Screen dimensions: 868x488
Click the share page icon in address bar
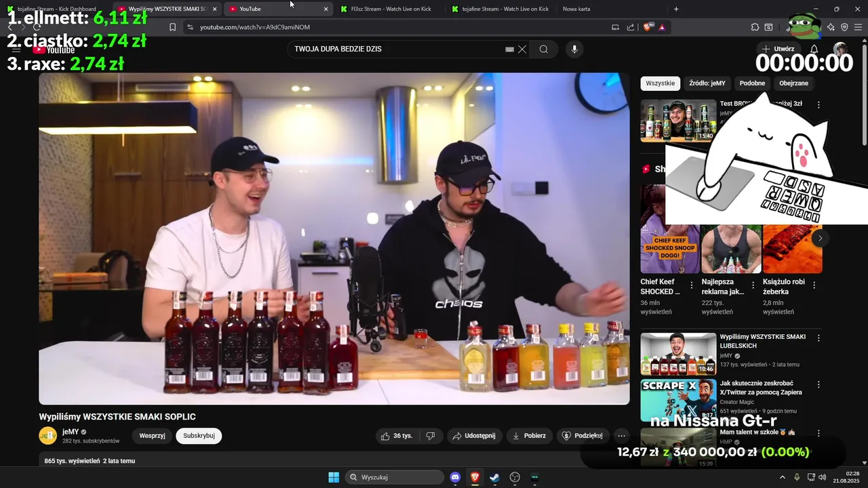coord(631,27)
